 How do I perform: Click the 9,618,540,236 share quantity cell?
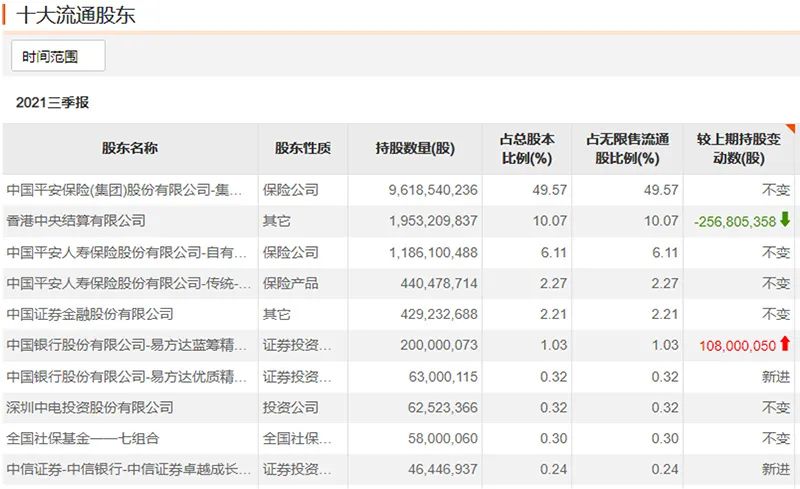pyautogui.click(x=432, y=190)
